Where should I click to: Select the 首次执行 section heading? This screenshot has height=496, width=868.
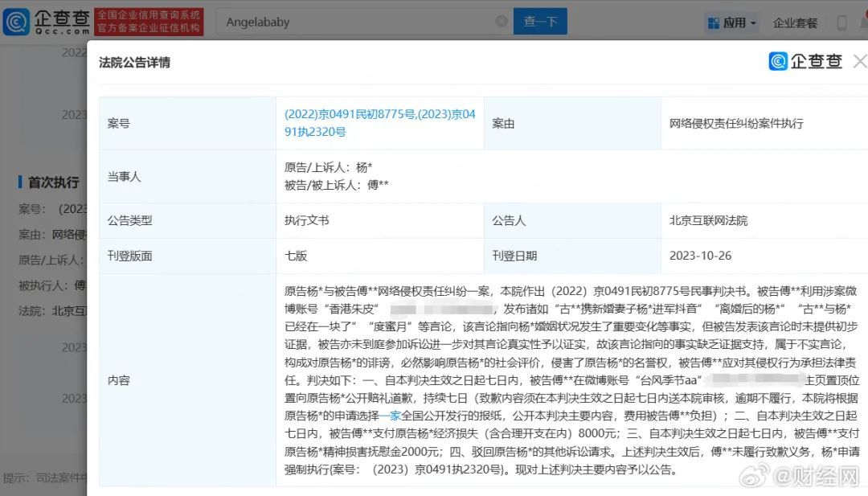coord(54,182)
